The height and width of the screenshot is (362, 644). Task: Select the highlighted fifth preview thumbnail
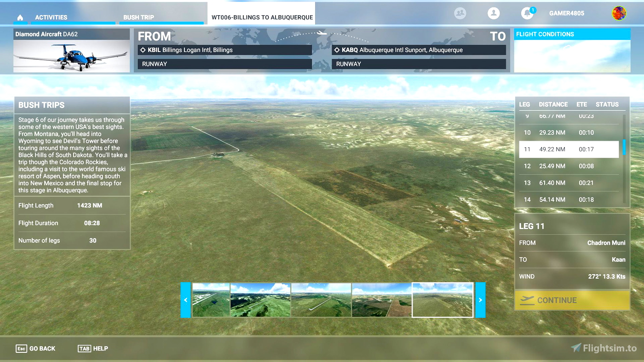click(443, 300)
